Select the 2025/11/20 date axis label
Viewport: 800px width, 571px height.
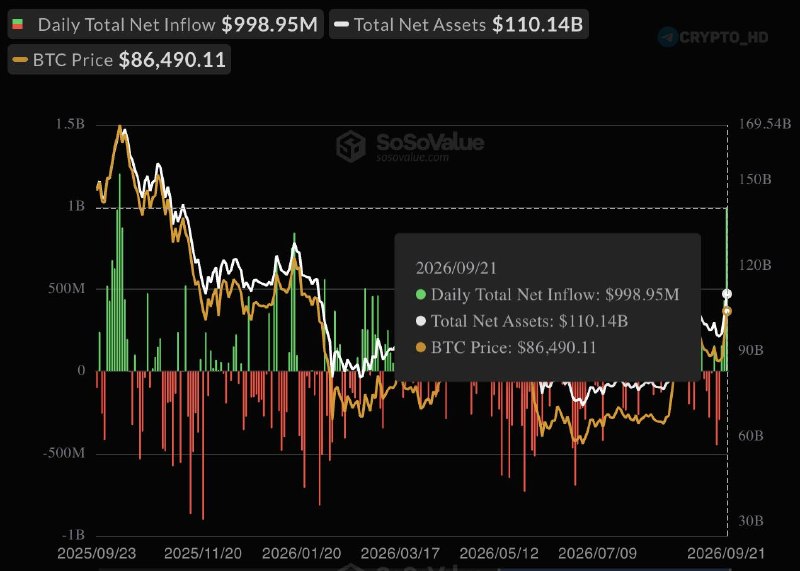(203, 554)
